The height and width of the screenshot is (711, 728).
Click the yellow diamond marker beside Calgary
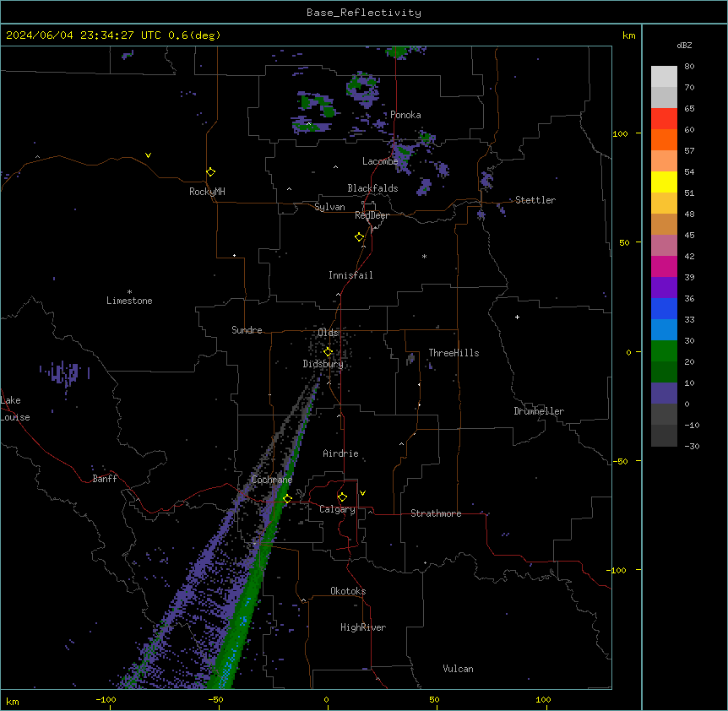342,497
